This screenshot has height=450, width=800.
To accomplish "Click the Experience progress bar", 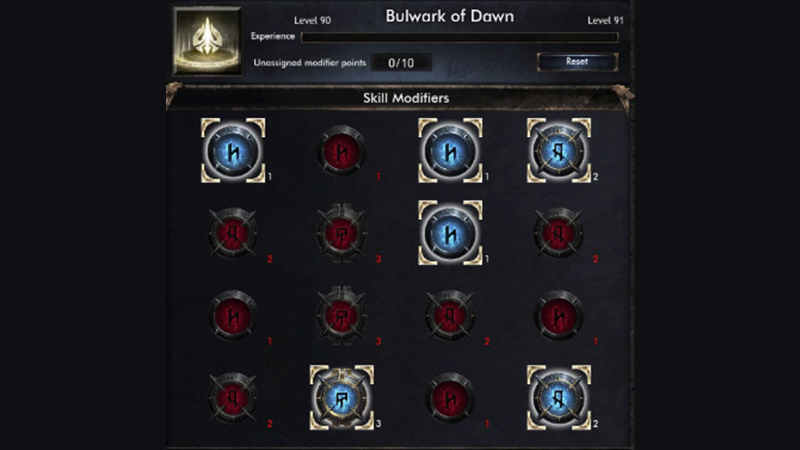I will (x=459, y=37).
